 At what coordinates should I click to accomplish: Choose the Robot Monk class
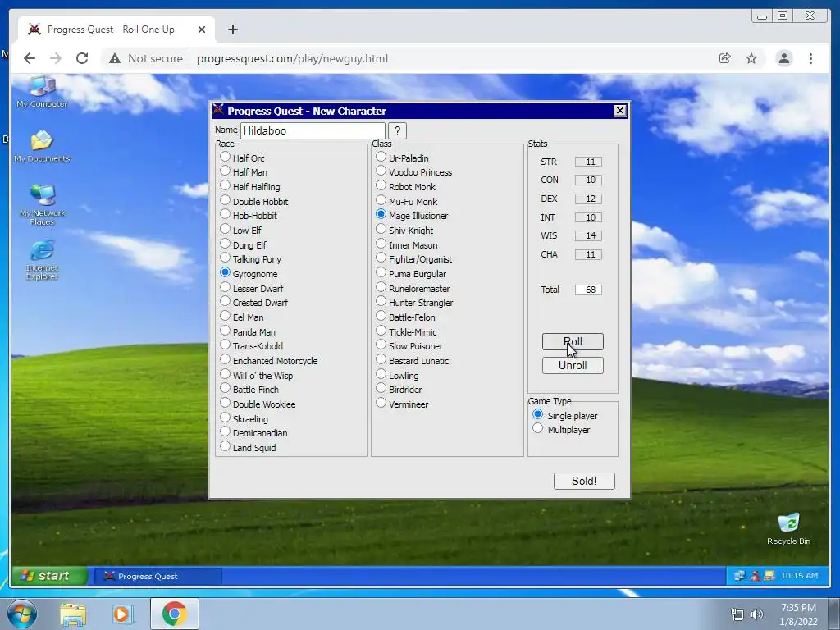tap(381, 186)
